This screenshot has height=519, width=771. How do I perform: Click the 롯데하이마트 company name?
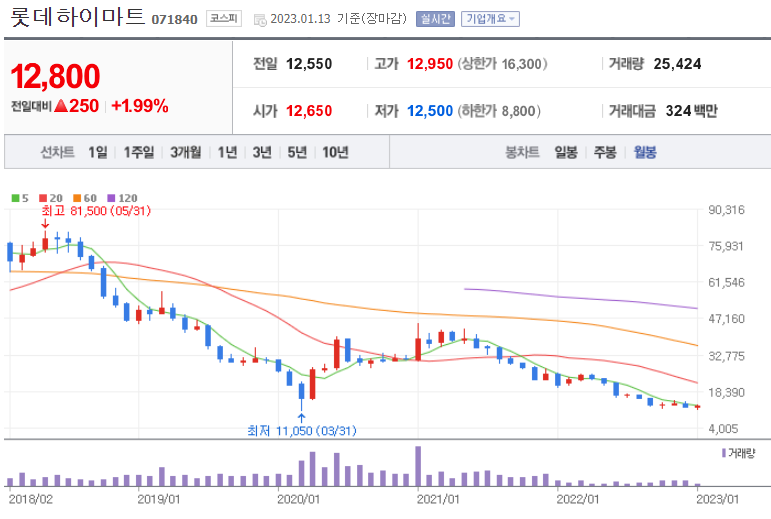coord(78,17)
